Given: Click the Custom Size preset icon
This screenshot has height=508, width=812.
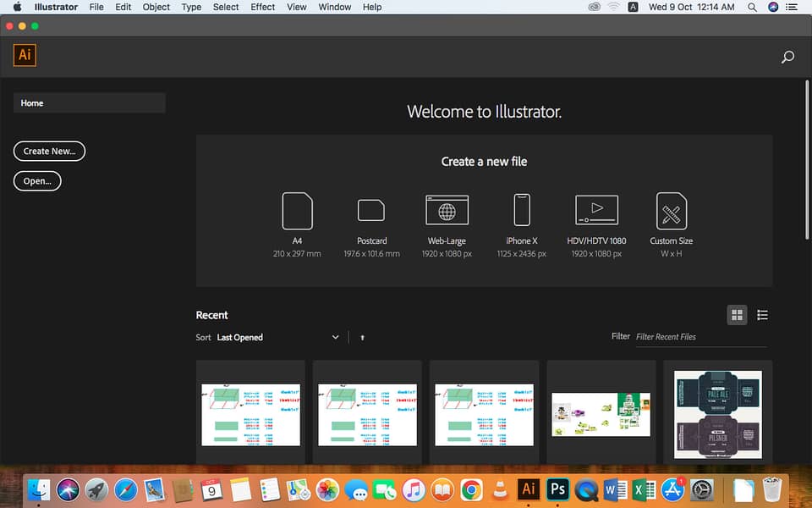Looking at the screenshot, I should tap(671, 211).
